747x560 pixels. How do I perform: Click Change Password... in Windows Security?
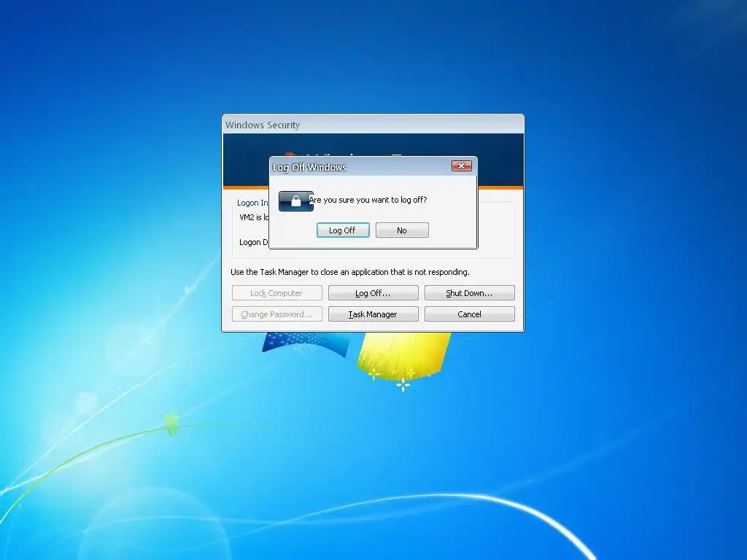click(x=276, y=314)
